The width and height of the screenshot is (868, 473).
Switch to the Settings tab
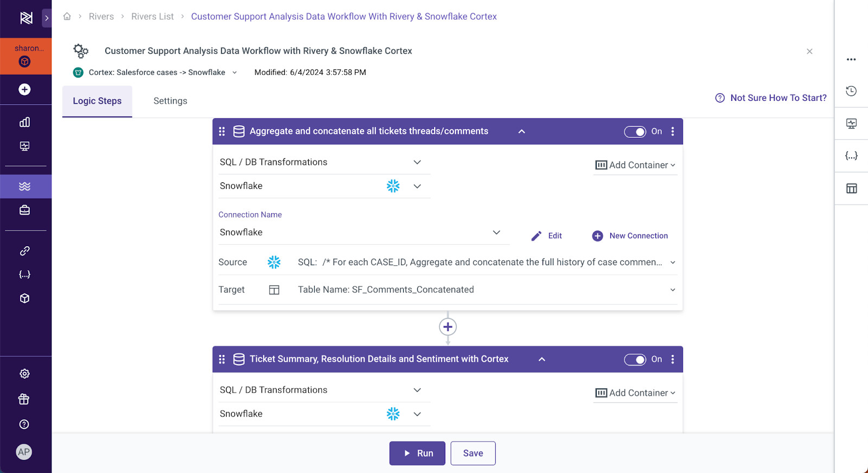point(170,101)
